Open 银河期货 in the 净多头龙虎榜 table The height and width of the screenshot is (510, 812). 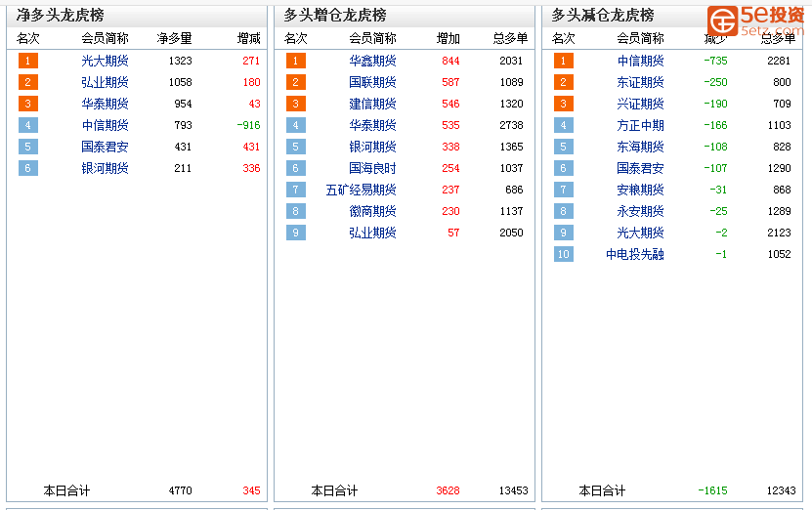(105, 168)
